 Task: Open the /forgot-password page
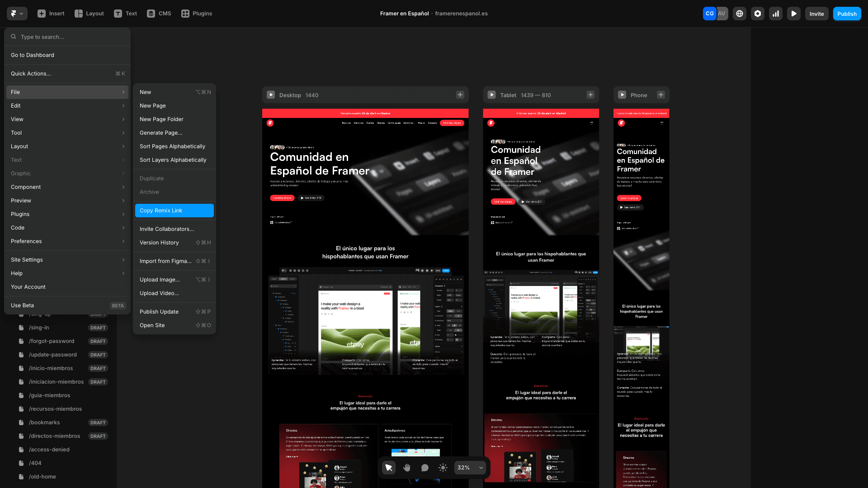click(63, 341)
